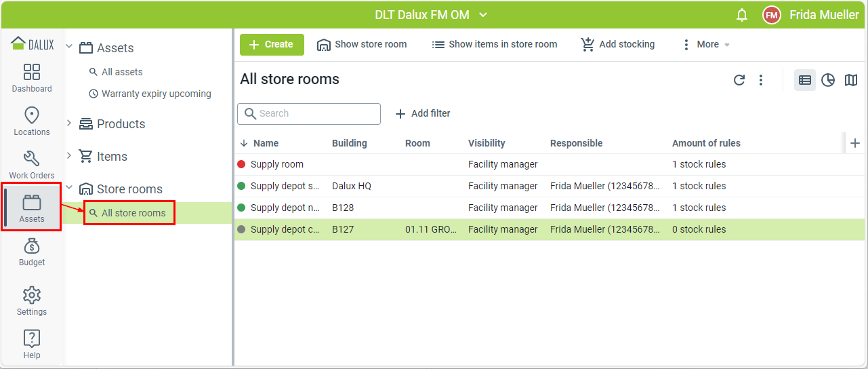Click the refresh icon in store rooms header
Image resolution: width=868 pixels, height=369 pixels.
739,80
